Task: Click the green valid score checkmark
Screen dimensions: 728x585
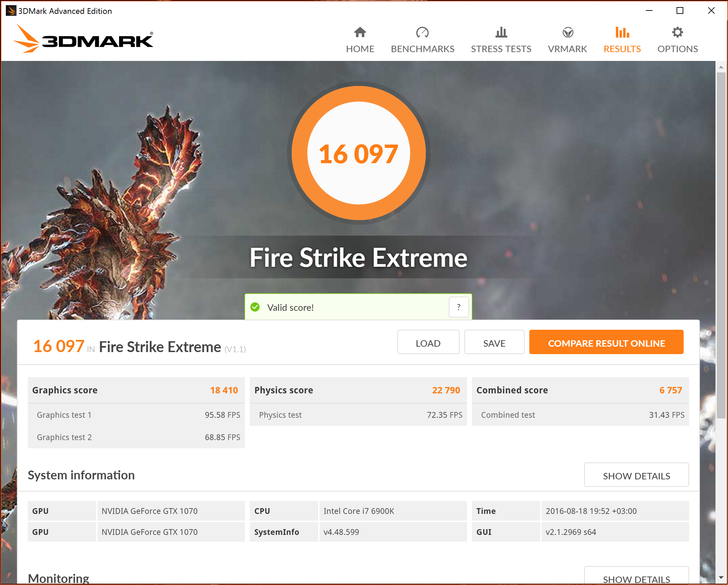Action: pyautogui.click(x=255, y=307)
